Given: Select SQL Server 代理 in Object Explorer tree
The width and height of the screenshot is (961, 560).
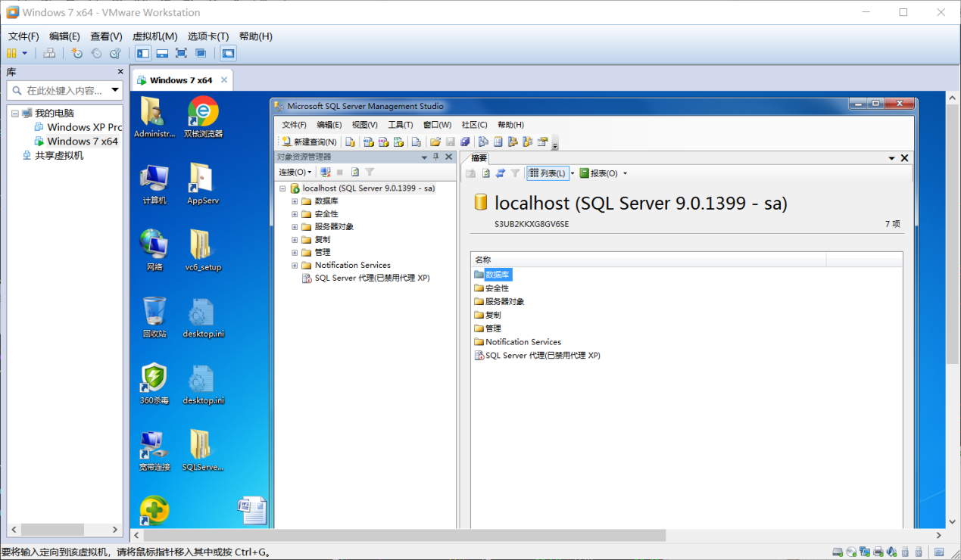Looking at the screenshot, I should (x=366, y=278).
